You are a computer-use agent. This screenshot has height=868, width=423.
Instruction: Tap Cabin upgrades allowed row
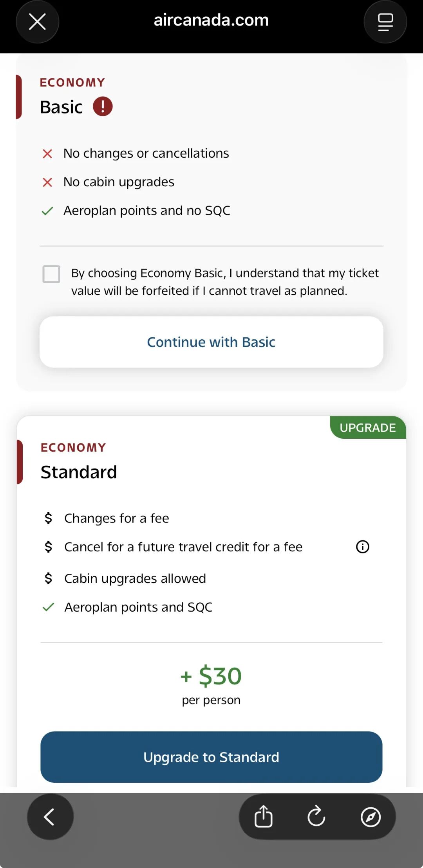(x=135, y=578)
